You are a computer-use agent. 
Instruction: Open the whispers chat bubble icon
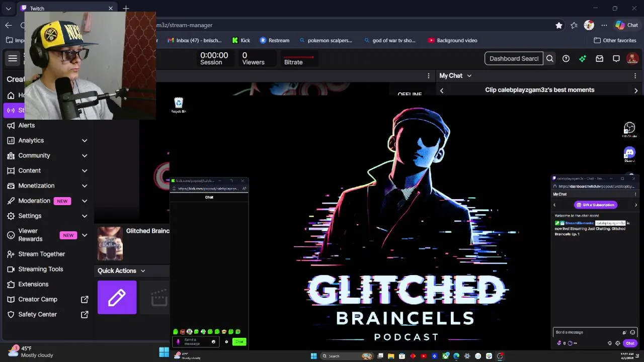616,58
